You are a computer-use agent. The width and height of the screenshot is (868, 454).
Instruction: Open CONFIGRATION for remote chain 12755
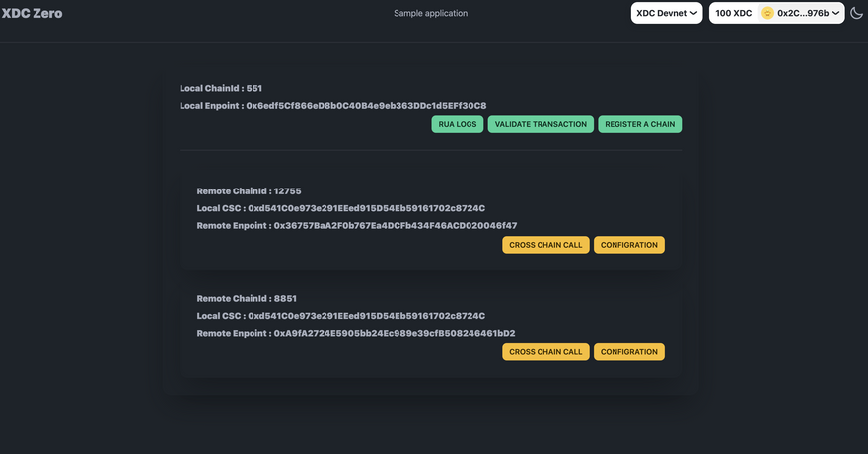[x=628, y=245]
